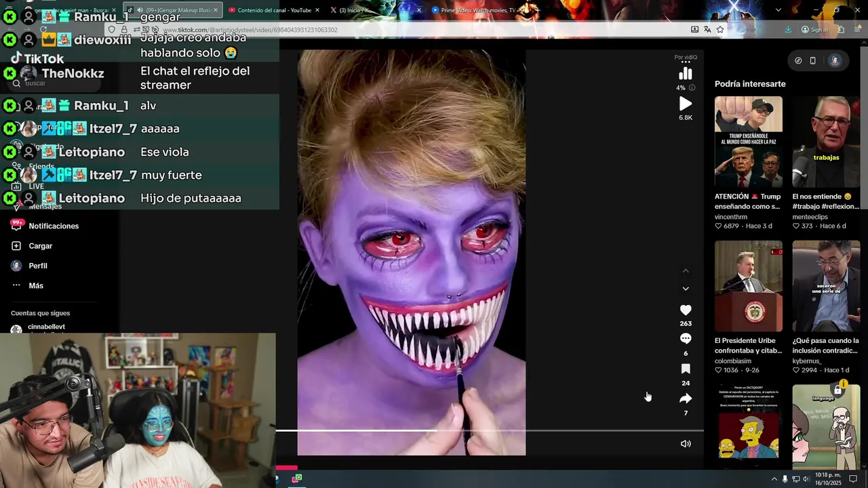Screen dimensions: 868x488
Task: Switch to the Gengar Makeup TikTok tab
Action: click(173, 10)
